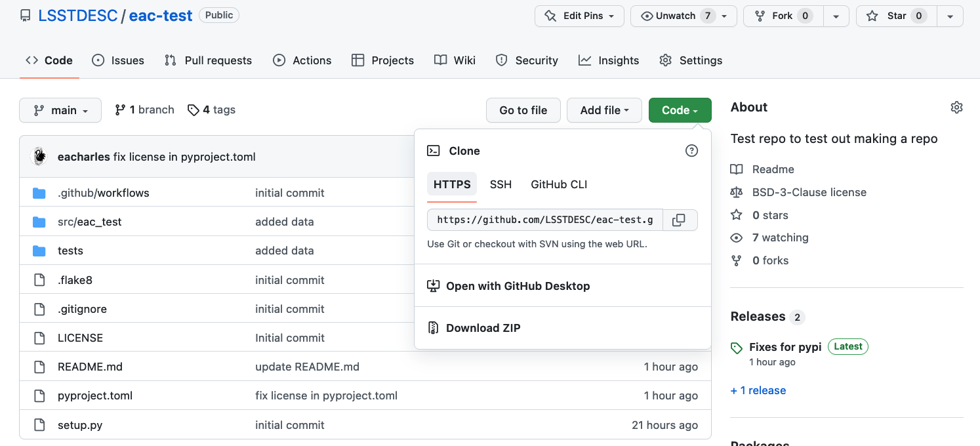Open the Actions tab
Image resolution: width=980 pixels, height=446 pixels.
pyautogui.click(x=302, y=60)
